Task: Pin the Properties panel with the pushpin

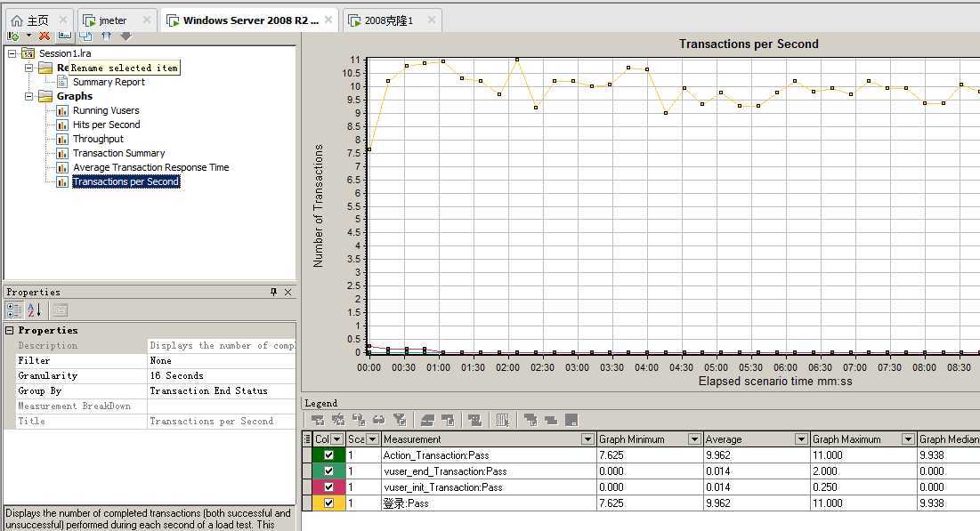Action: pyautogui.click(x=273, y=292)
